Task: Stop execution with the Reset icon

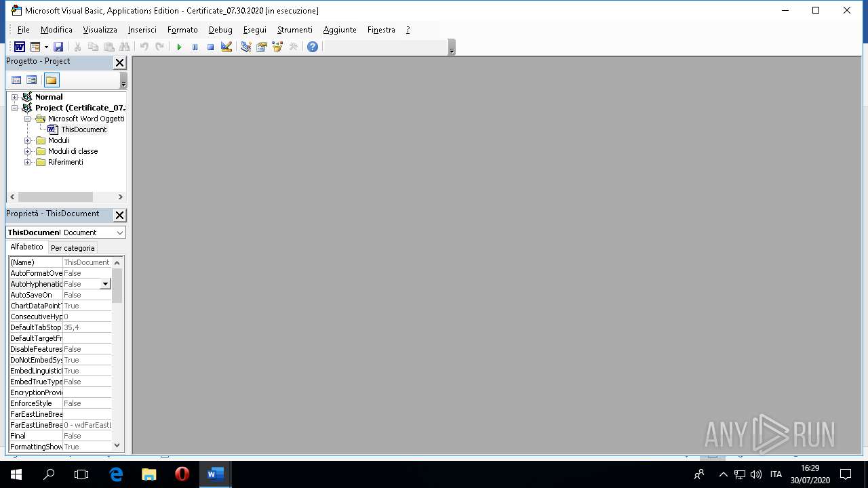Action: [x=210, y=47]
